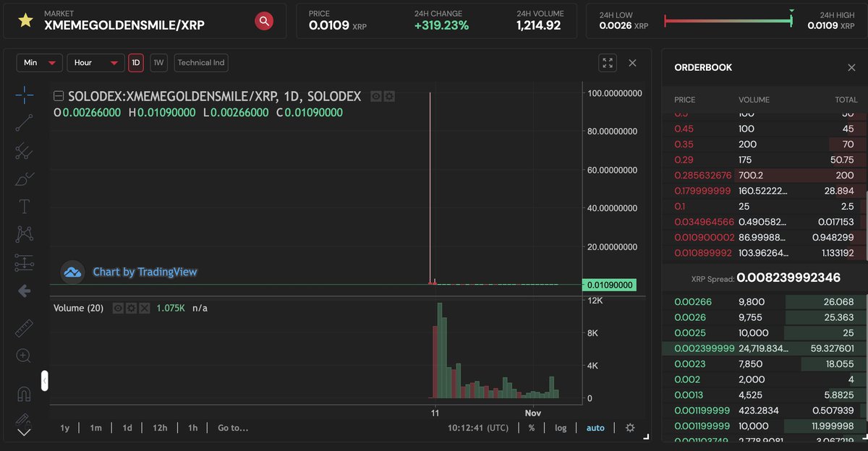Click the XRP Spread value
Screen dimensions: 868x451
[789, 278]
